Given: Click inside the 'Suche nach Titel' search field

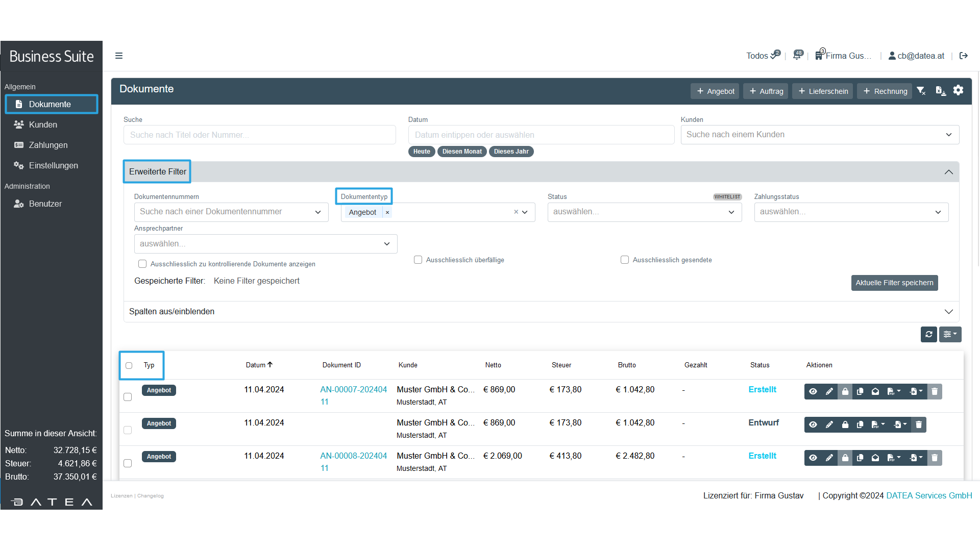Looking at the screenshot, I should 259,135.
